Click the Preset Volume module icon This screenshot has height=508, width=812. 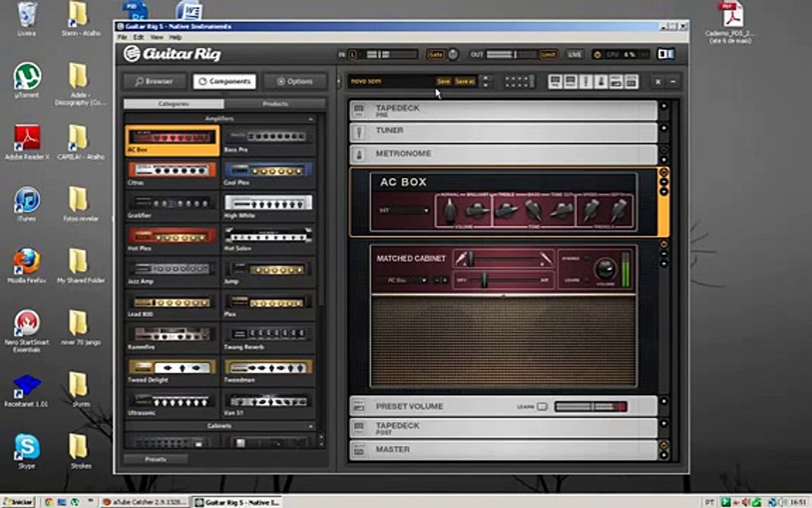click(359, 406)
